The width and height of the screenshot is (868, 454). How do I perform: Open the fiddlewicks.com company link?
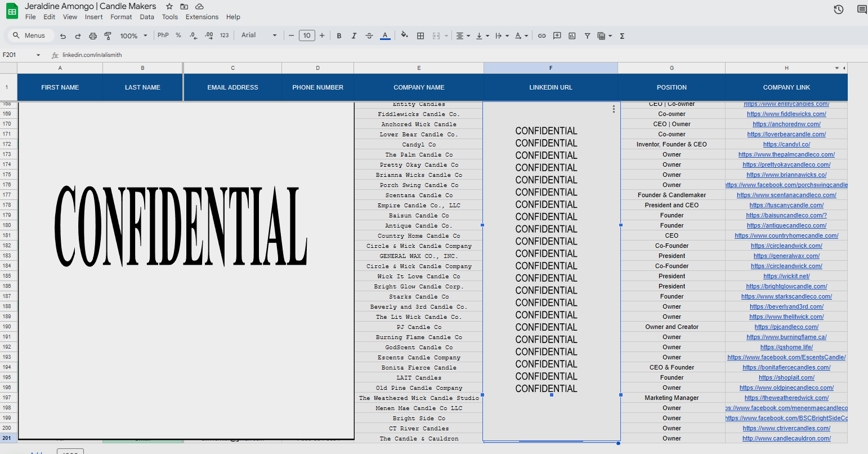(786, 114)
